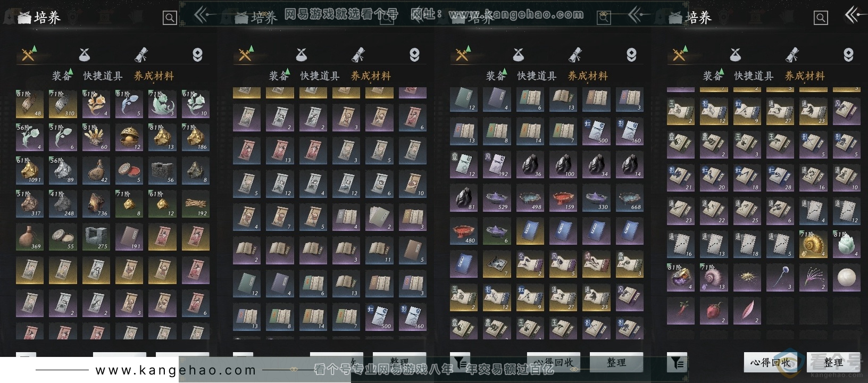The width and height of the screenshot is (868, 383).
Task: Click 整理 button in the third panel
Action: coord(616,362)
